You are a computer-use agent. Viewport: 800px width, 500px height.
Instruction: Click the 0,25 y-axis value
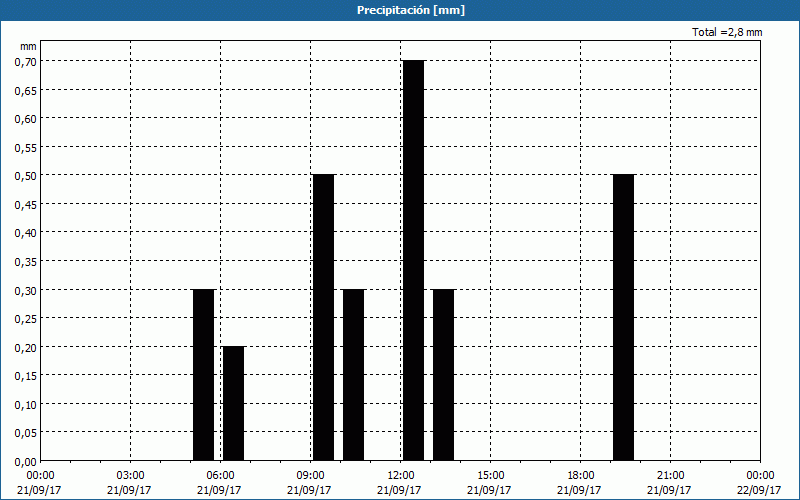pyautogui.click(x=26, y=319)
